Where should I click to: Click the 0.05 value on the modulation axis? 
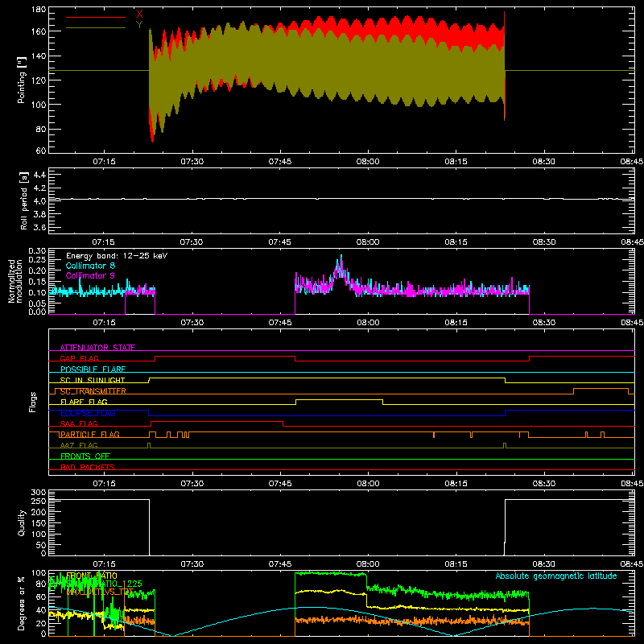tap(37, 303)
